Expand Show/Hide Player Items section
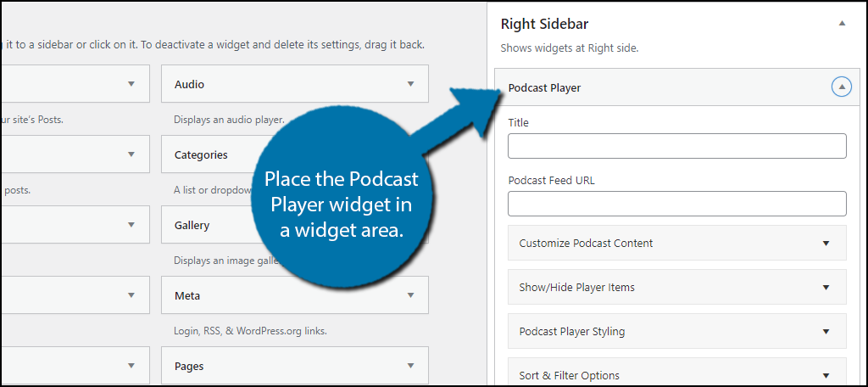Viewport: 868px width, 387px height. pos(677,287)
